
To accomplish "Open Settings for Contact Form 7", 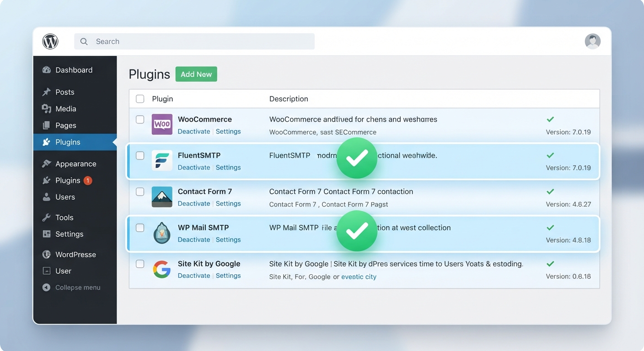I will pos(228,203).
